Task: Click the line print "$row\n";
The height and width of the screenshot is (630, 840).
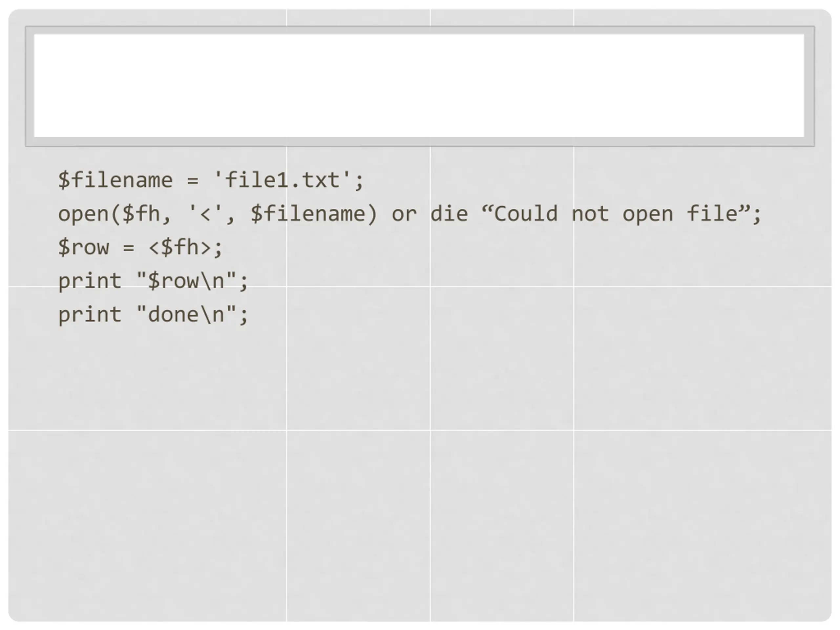Action: pyautogui.click(x=153, y=282)
